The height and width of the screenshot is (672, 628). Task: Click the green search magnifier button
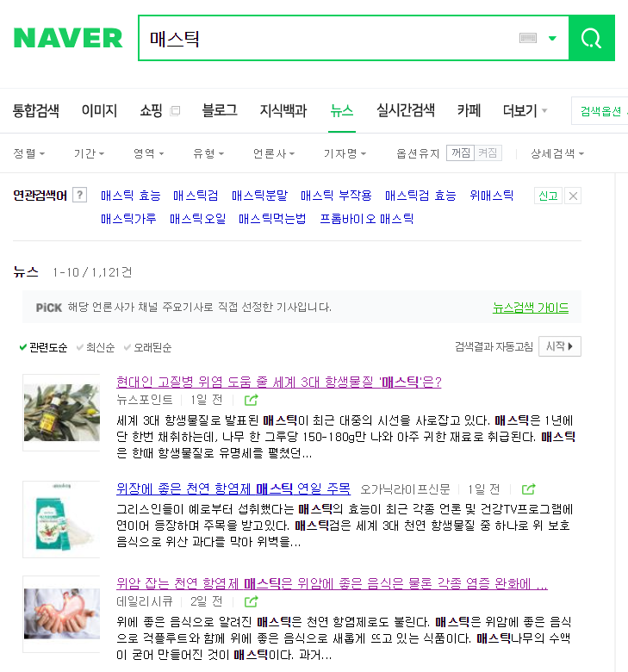tap(592, 38)
